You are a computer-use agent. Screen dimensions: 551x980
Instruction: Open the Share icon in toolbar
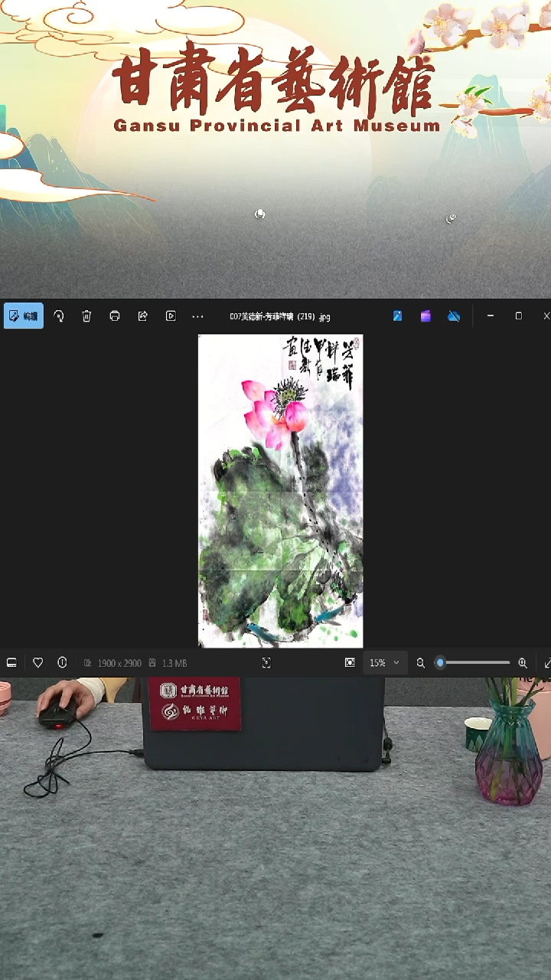142,316
